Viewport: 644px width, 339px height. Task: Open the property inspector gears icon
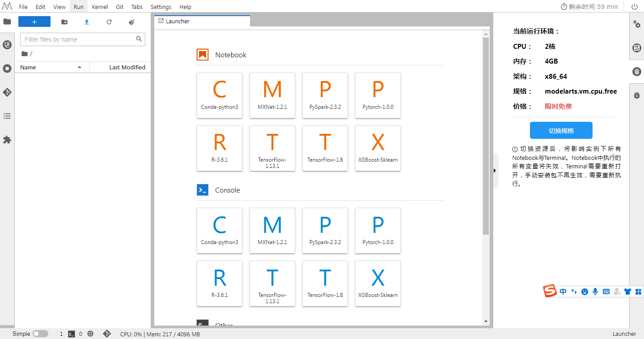click(x=637, y=24)
